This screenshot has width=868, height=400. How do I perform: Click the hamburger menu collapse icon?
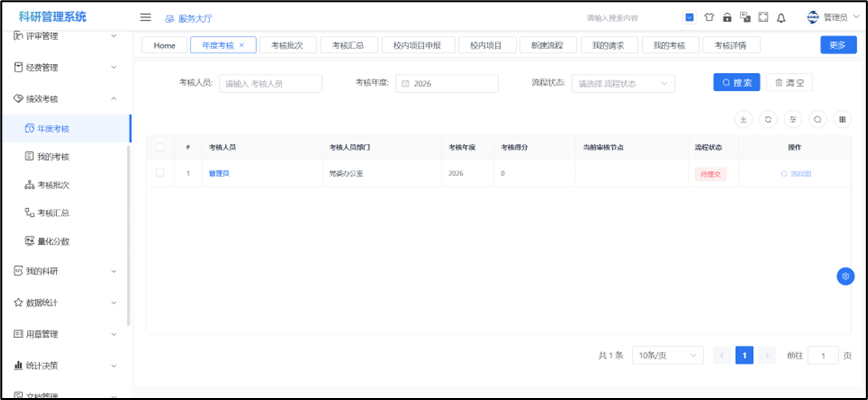tap(145, 17)
